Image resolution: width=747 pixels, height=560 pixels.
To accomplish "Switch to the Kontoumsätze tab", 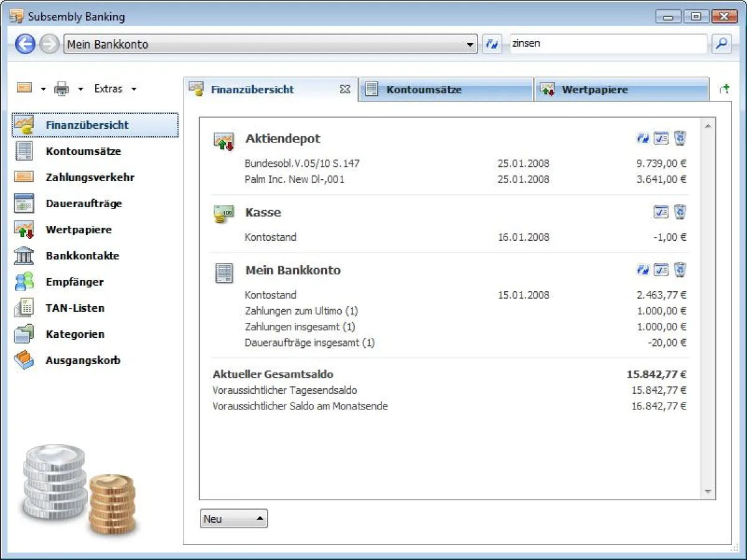I will (x=423, y=90).
